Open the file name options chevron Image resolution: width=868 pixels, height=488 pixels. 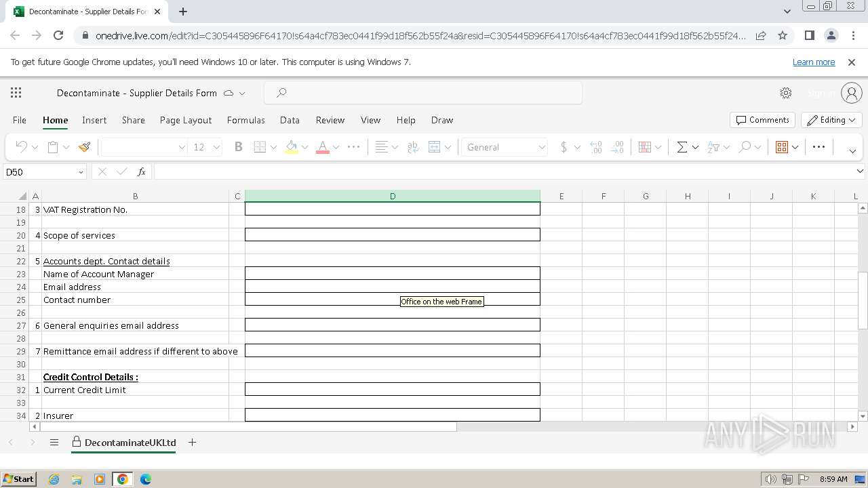[242, 93]
